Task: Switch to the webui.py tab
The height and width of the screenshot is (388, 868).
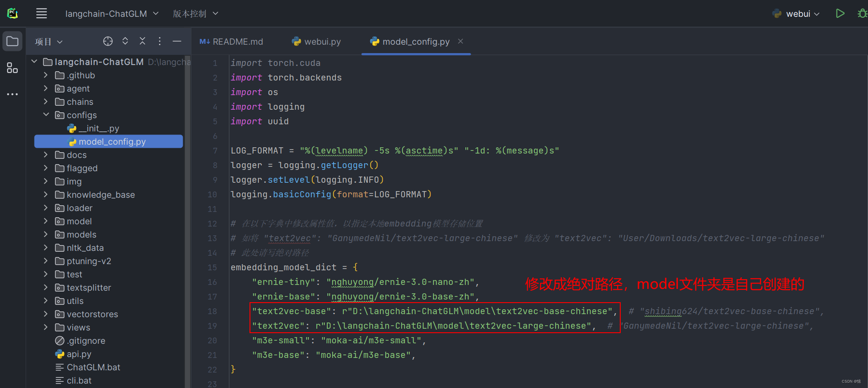Action: (x=316, y=42)
